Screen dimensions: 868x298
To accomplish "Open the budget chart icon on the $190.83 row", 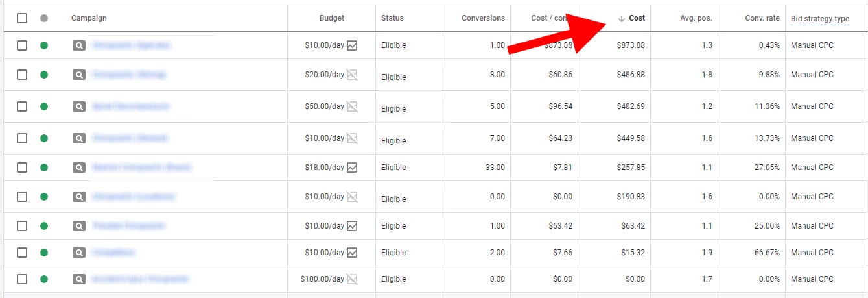I will coord(352,197).
